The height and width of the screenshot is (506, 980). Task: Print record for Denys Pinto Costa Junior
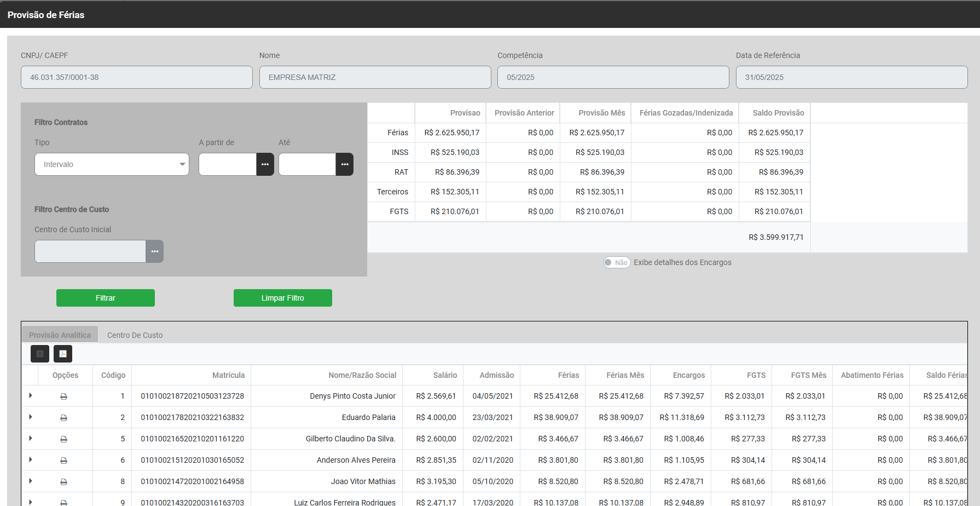[63, 396]
